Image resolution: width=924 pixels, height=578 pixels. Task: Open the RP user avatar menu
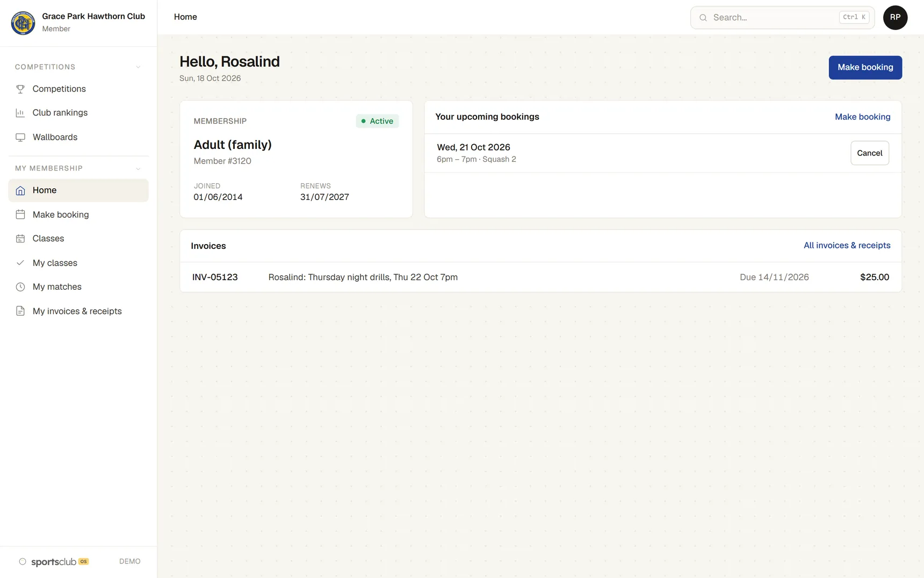click(x=895, y=18)
